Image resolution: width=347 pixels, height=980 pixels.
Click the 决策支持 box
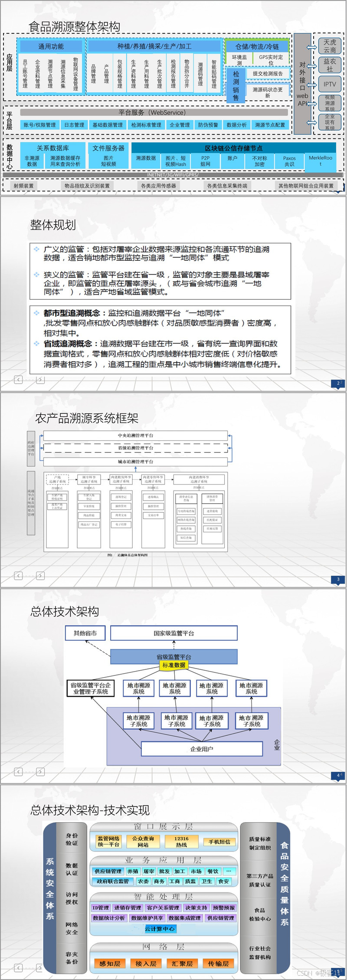click(196, 908)
